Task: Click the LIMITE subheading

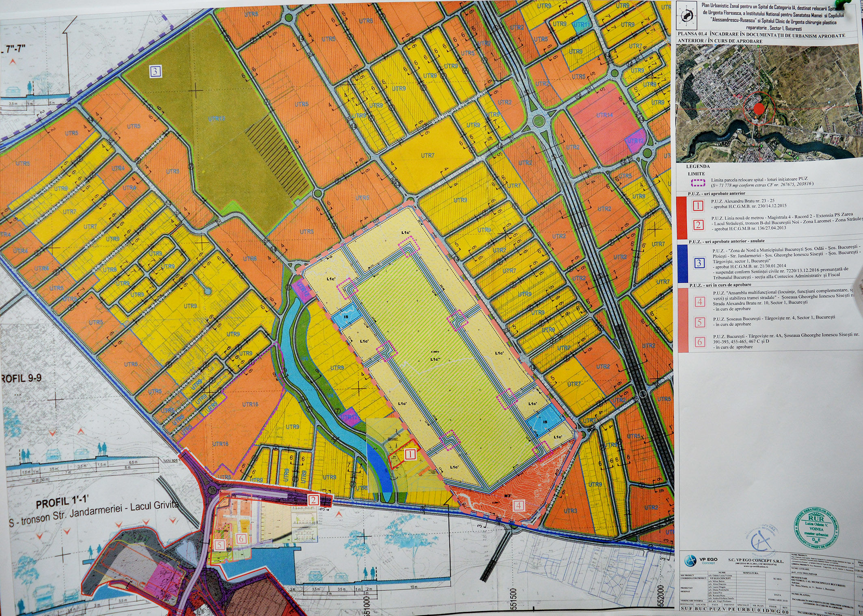Action: tap(696, 174)
